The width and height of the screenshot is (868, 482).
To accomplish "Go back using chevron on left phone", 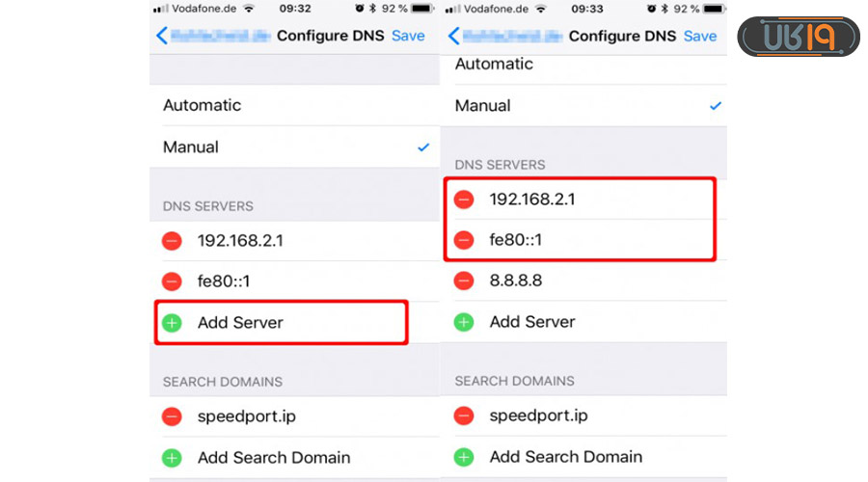I will tap(161, 36).
